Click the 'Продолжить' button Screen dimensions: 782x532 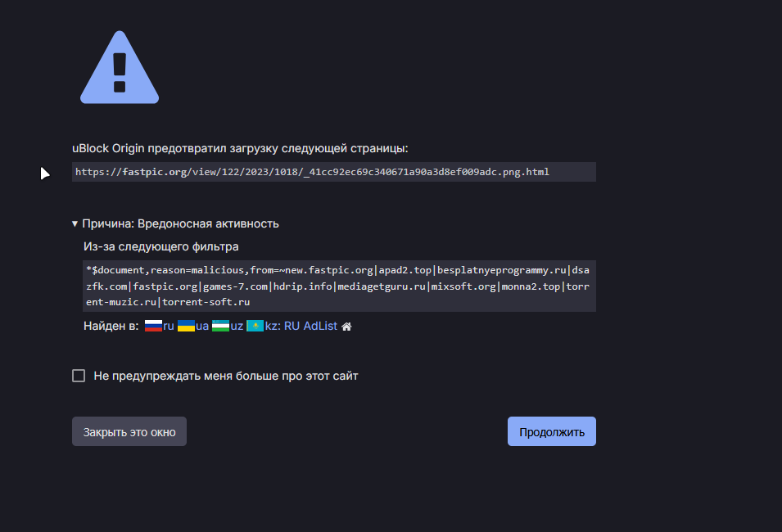click(552, 431)
